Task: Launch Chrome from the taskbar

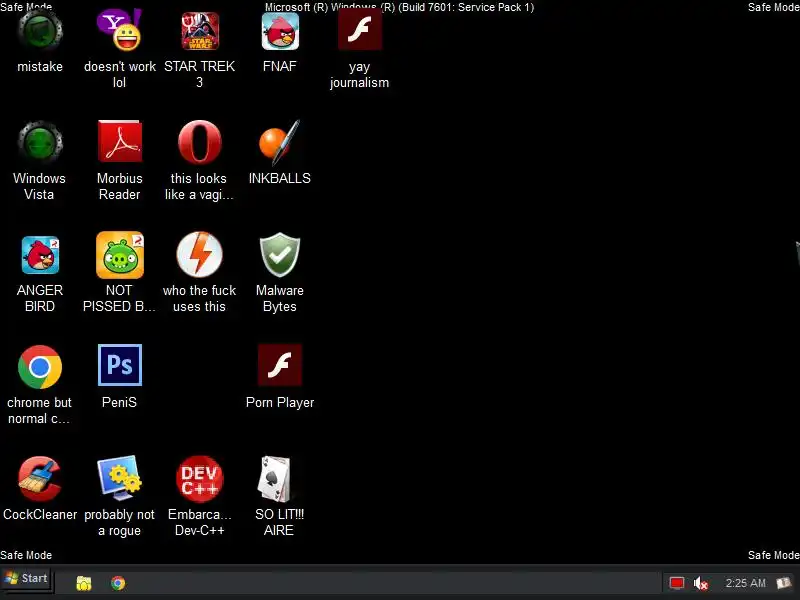Action: pos(118,583)
